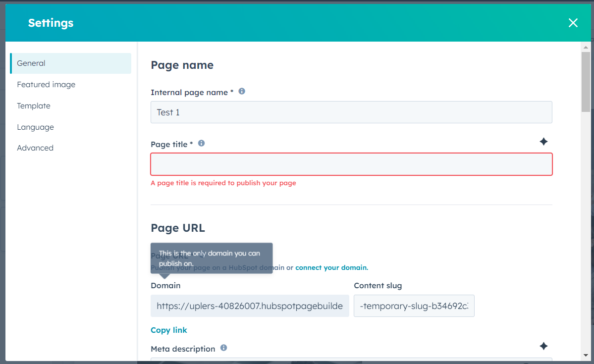
Task: Click the Domain URL field
Action: click(250, 306)
